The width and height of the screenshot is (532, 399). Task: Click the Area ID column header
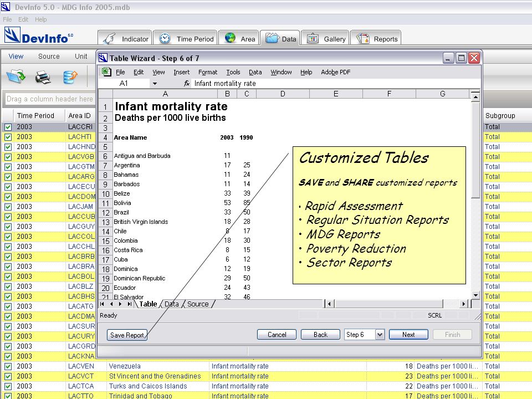point(80,116)
